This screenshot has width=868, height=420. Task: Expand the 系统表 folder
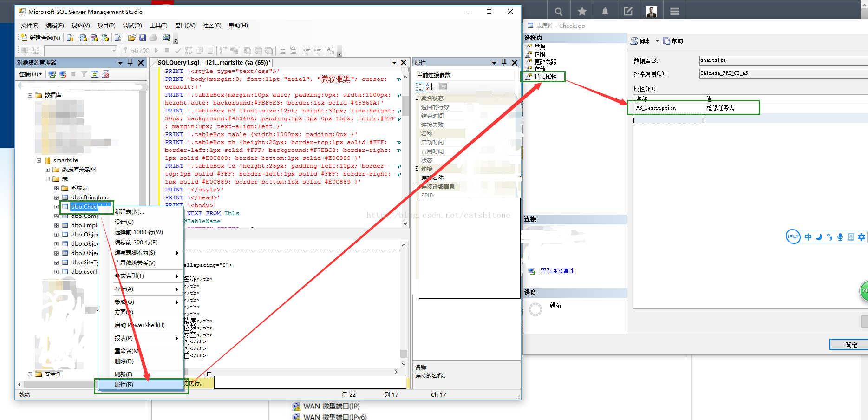click(56, 188)
